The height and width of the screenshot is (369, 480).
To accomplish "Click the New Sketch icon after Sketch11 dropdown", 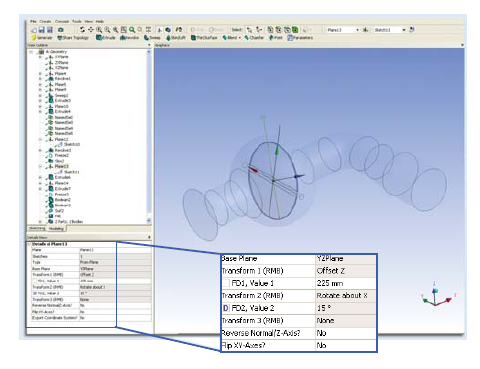I will (x=412, y=30).
